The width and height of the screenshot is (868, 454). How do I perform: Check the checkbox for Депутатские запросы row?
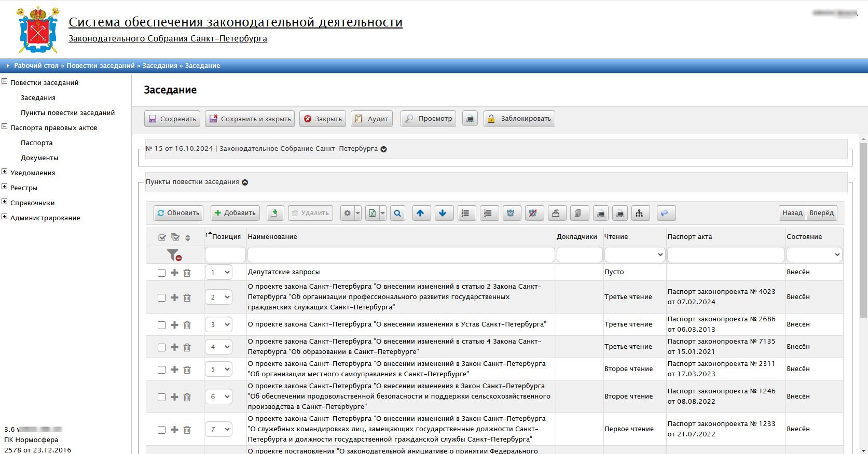pos(161,273)
